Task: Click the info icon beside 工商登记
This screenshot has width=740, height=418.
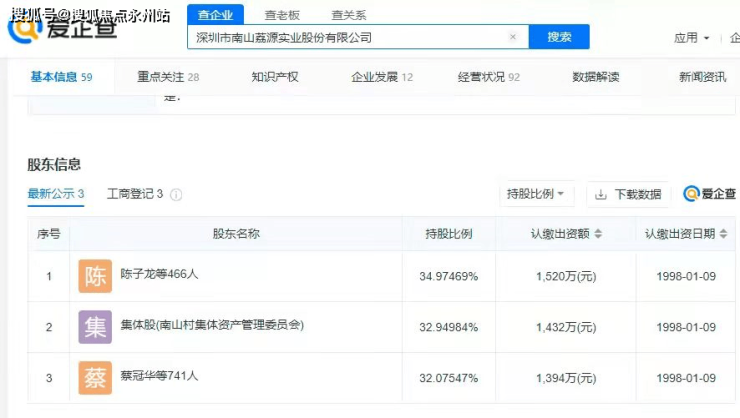Action: click(176, 195)
